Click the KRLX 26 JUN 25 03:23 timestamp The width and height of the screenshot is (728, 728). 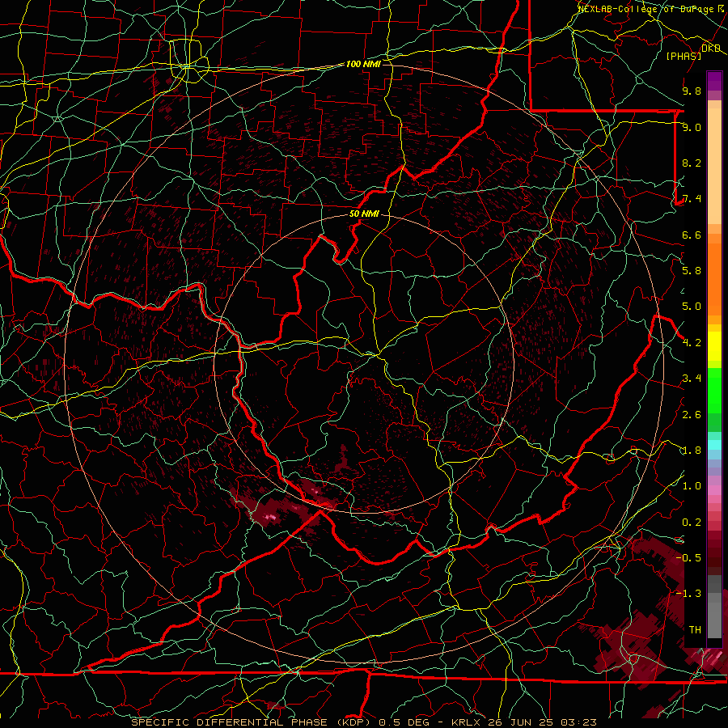(x=523, y=722)
